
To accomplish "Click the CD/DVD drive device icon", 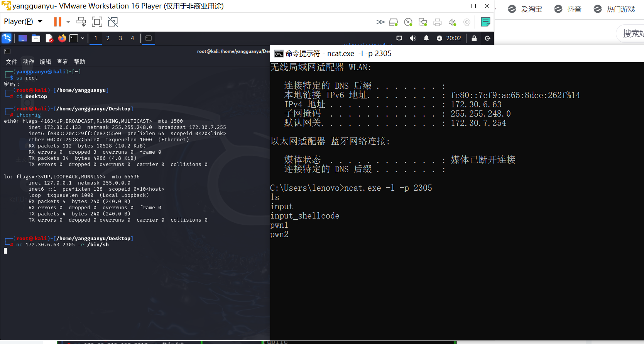I will [x=408, y=22].
